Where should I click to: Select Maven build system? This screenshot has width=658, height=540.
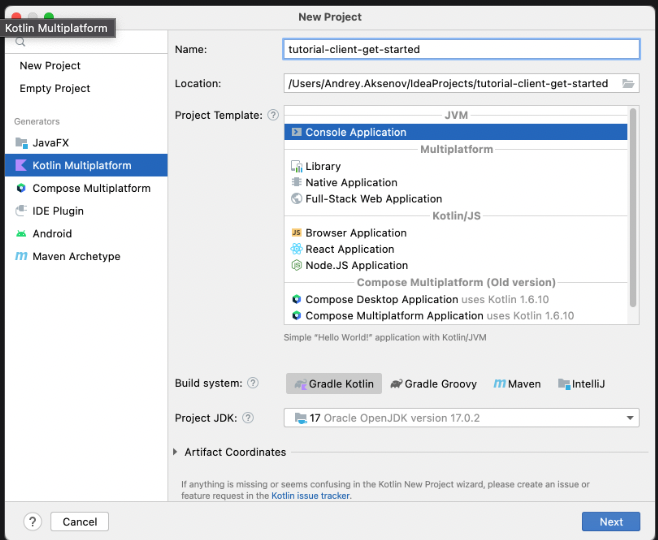click(x=517, y=383)
